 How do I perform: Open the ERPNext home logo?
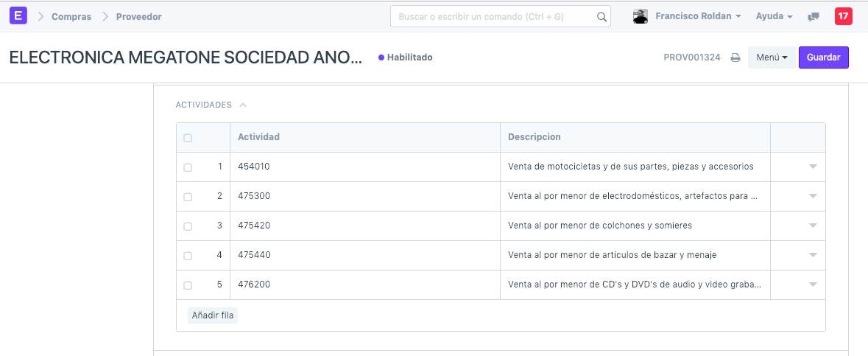coord(18,16)
